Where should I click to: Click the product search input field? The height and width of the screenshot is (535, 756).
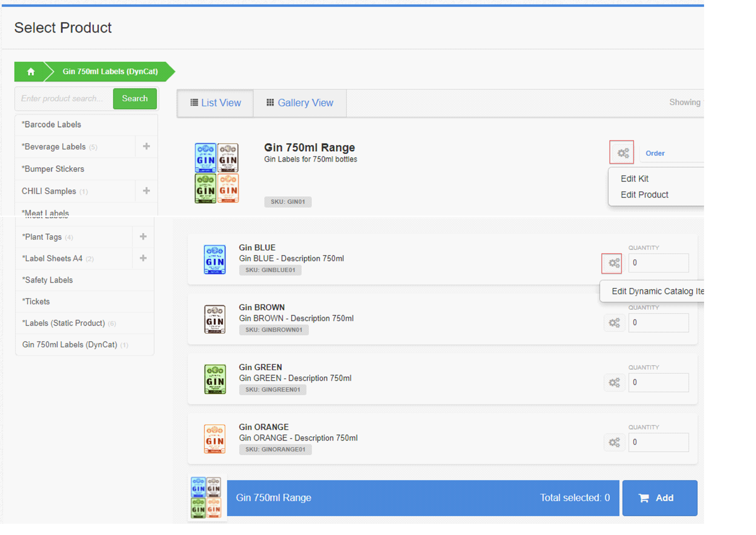click(x=64, y=99)
